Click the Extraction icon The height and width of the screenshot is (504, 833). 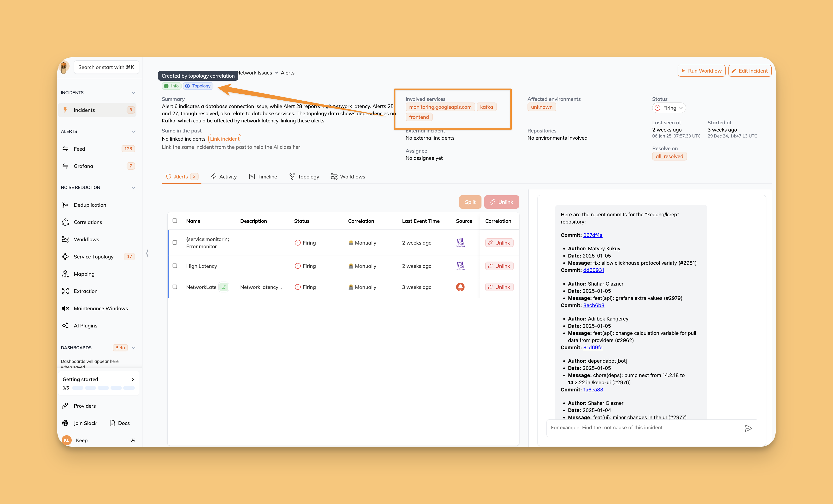[65, 291]
